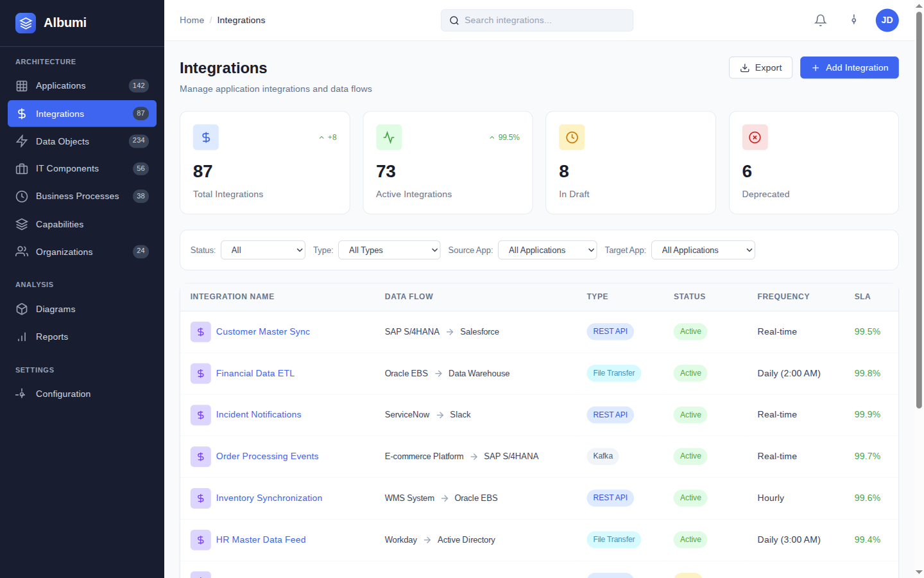Viewport: 924px width, 578px height.
Task: Go to Home via the breadcrumb
Action: point(191,20)
